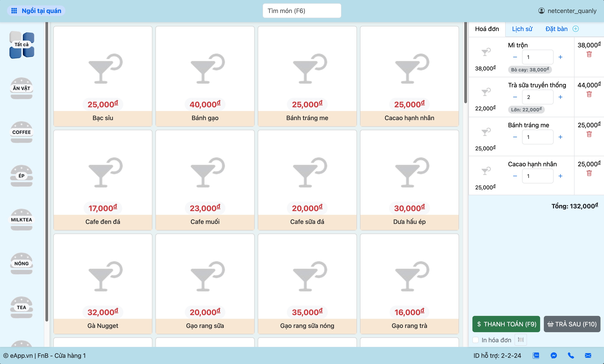Open Zalo support icon in footer
The image size is (604, 364).
(x=536, y=355)
